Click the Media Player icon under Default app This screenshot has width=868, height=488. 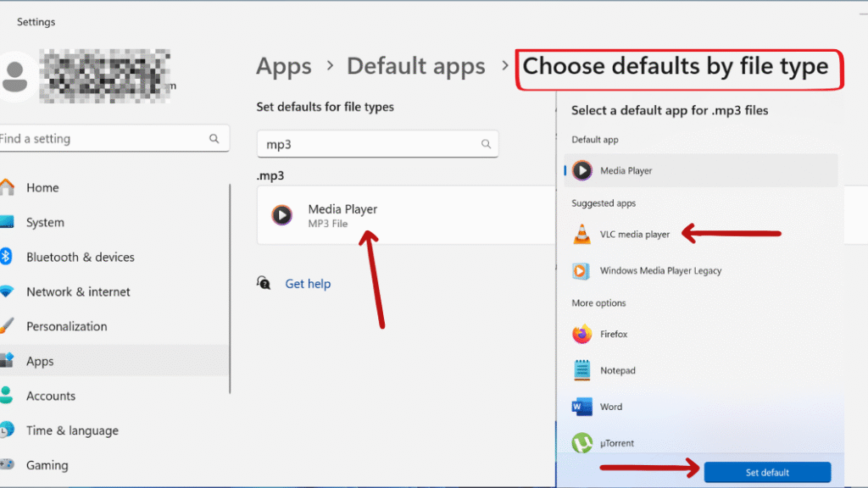pos(581,170)
